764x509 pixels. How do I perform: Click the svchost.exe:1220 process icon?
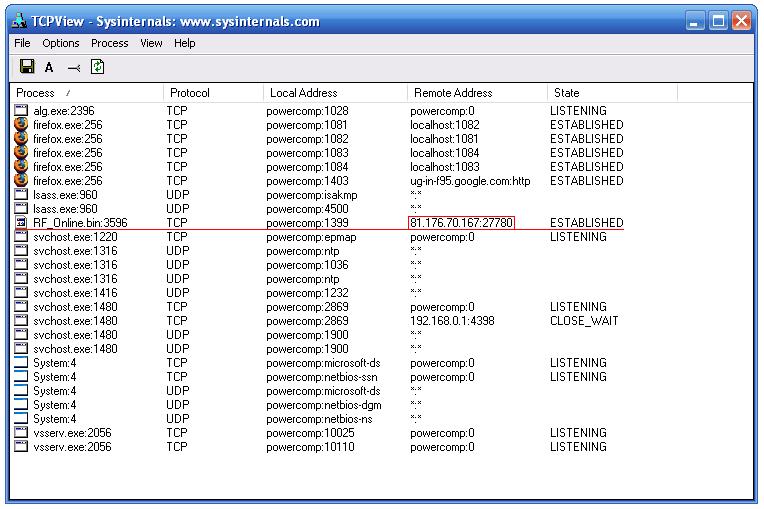21,237
